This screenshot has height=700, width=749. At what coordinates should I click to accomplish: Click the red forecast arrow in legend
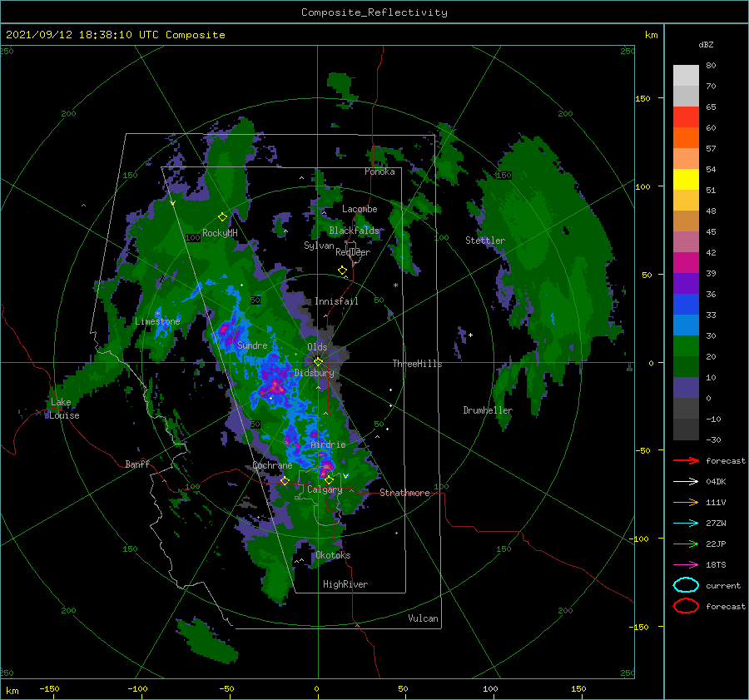pos(686,460)
